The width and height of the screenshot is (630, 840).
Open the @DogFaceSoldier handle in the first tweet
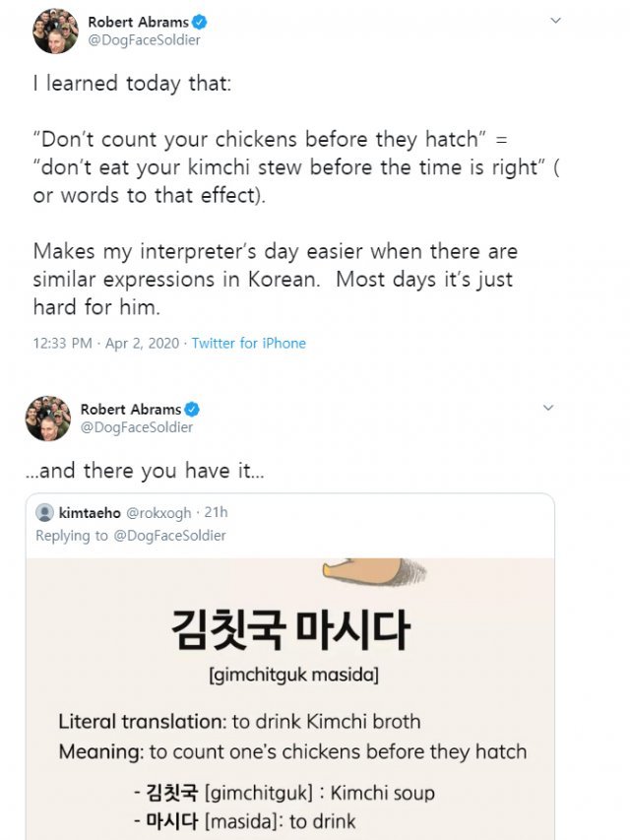pos(144,40)
